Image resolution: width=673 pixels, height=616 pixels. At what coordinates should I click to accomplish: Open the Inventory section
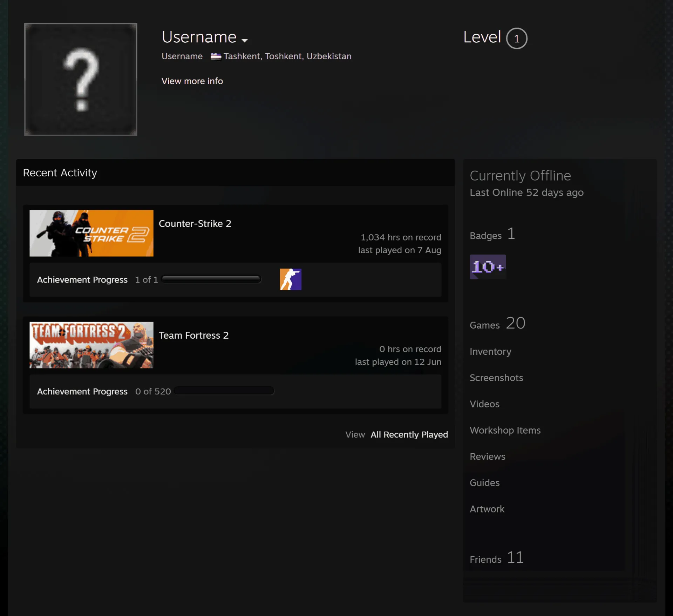[490, 351]
